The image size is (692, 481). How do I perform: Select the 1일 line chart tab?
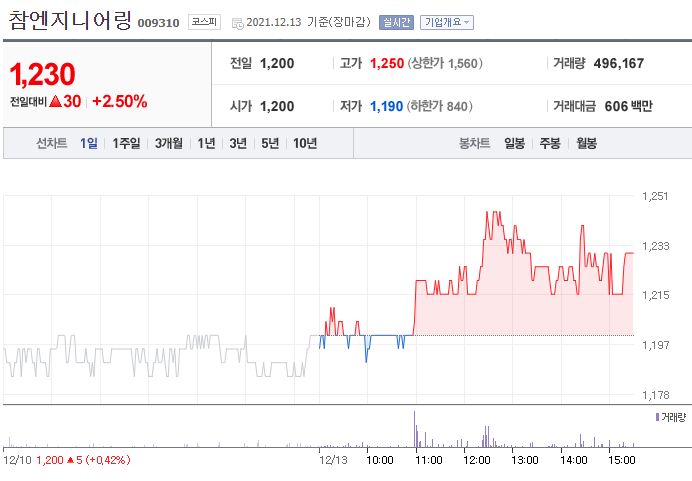click(89, 143)
